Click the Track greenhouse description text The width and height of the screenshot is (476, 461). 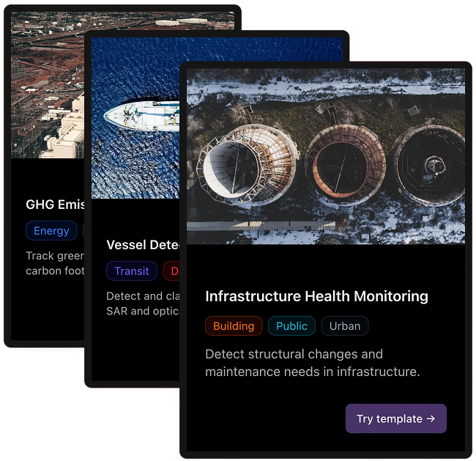coord(55,263)
